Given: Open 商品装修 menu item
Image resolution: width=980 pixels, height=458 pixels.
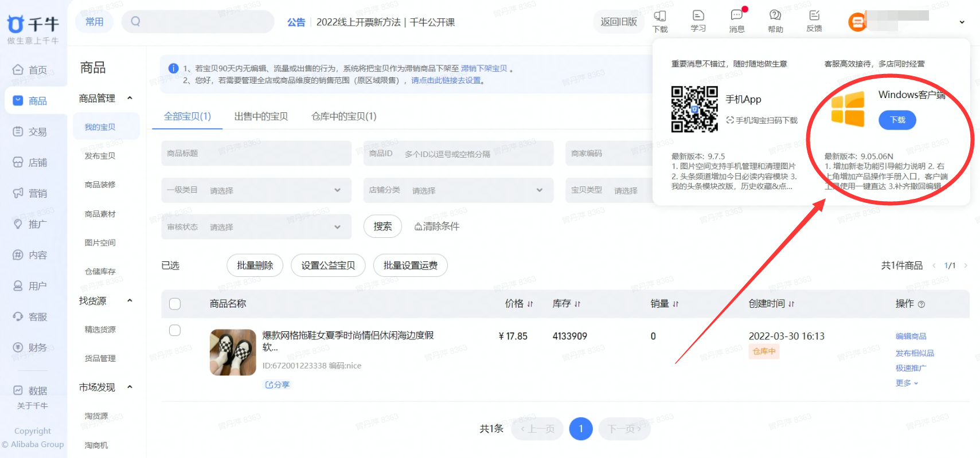Looking at the screenshot, I should (x=100, y=185).
